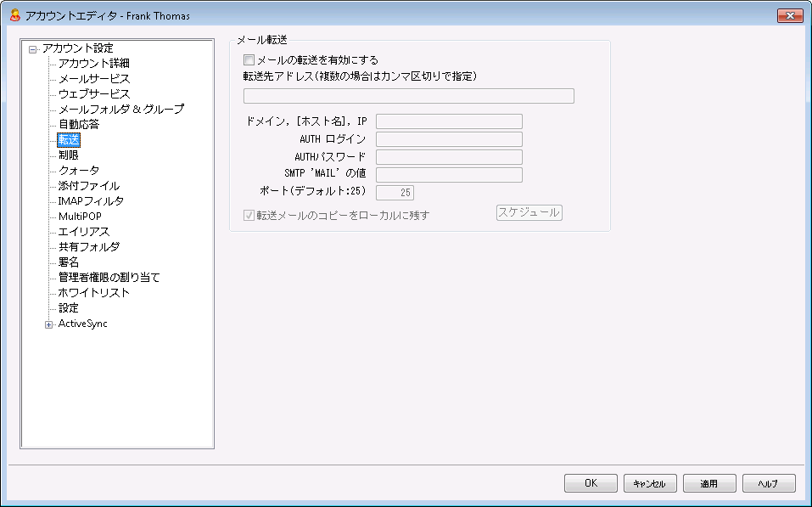Image resolution: width=812 pixels, height=507 pixels.
Task: Click the 転送先アドレス input field
Action: pos(408,96)
